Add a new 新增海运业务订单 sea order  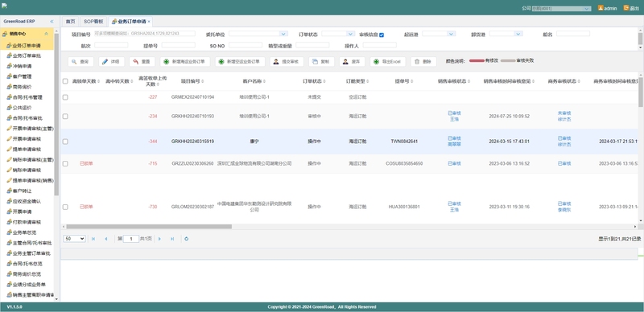point(185,62)
